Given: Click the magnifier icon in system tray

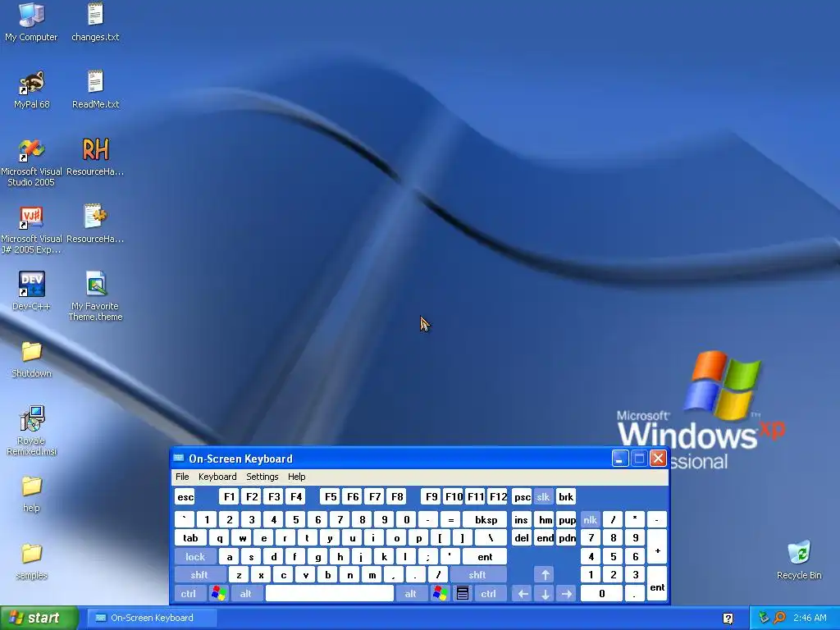Looking at the screenshot, I should (x=779, y=618).
